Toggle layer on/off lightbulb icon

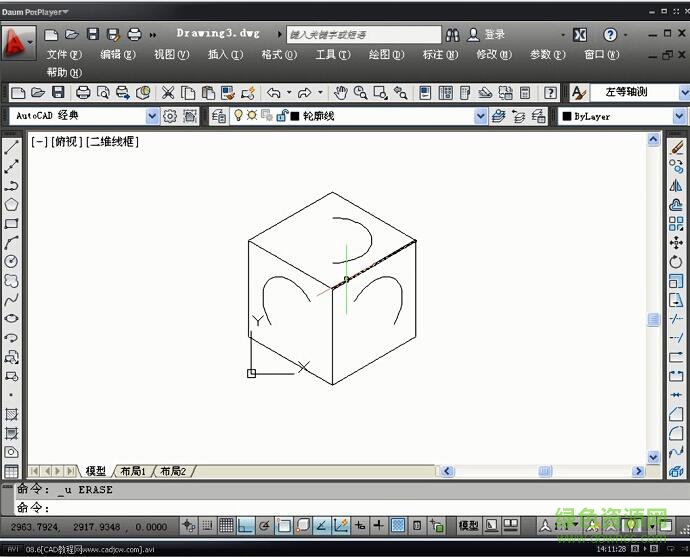coord(238,116)
